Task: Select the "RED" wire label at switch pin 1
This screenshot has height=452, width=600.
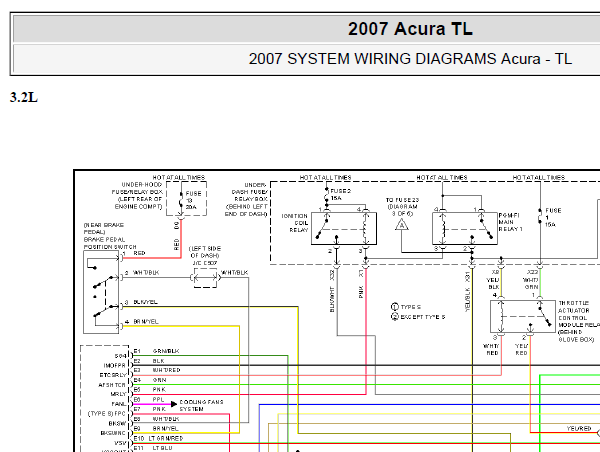Action: [x=139, y=253]
